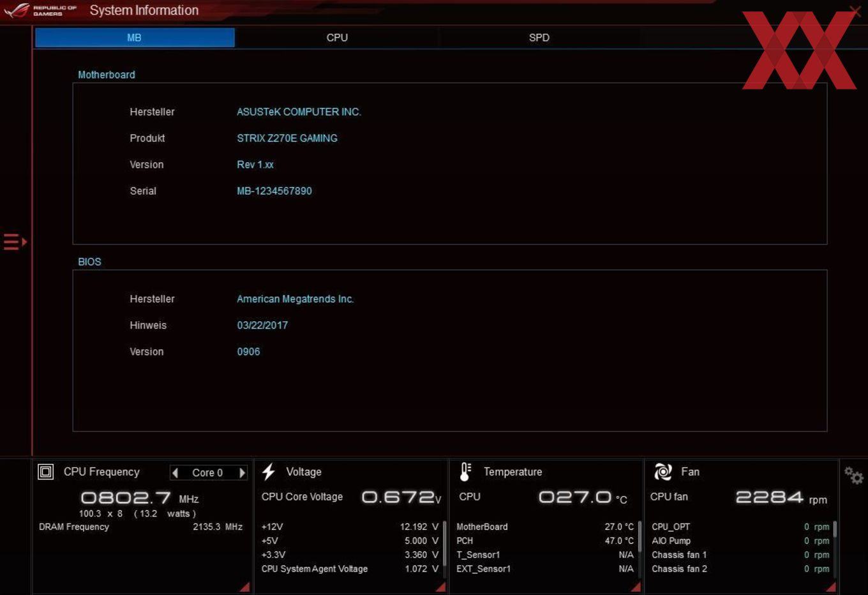Click the CPU fan speed 2284 rpm
Image resolution: width=868 pixels, height=595 pixels.
coord(781,497)
